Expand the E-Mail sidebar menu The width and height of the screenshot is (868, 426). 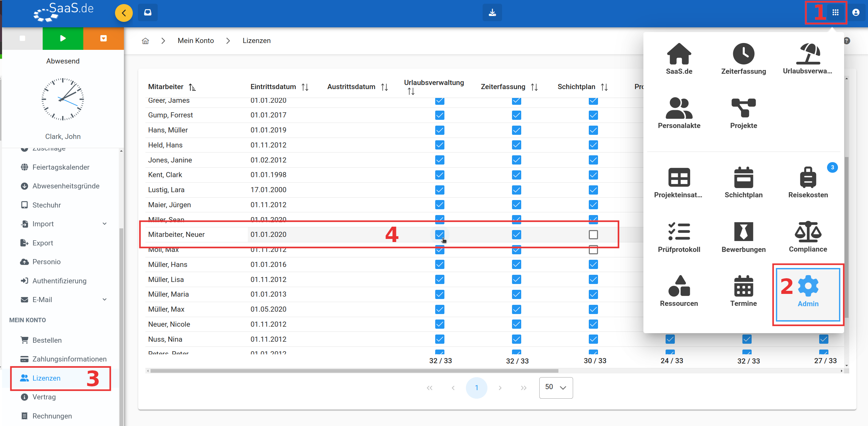click(x=105, y=300)
